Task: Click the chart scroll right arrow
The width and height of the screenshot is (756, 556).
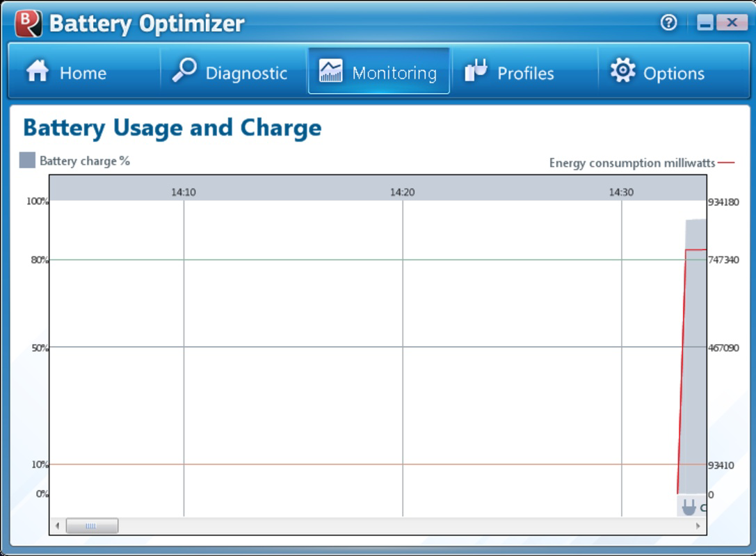Action: click(698, 525)
